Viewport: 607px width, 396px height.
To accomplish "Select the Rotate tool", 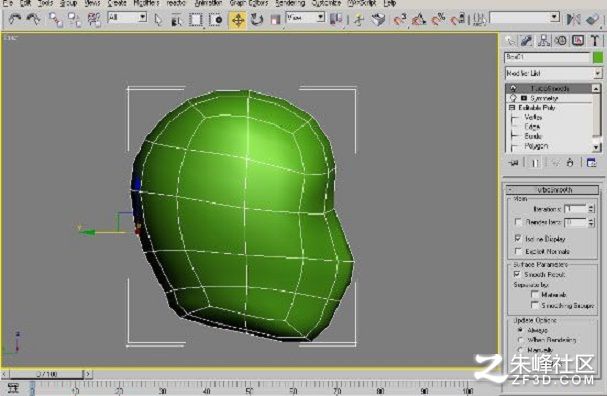I will coord(256,19).
